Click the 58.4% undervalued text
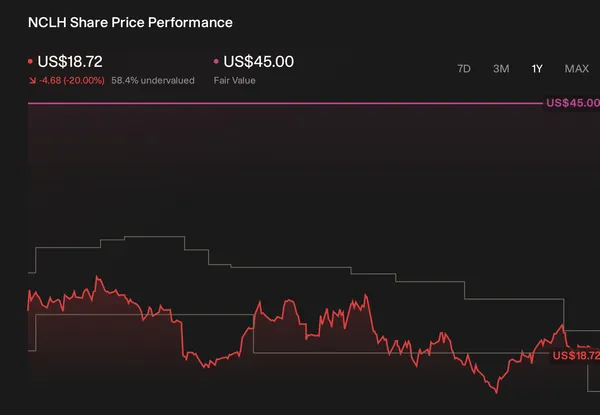 tap(153, 81)
